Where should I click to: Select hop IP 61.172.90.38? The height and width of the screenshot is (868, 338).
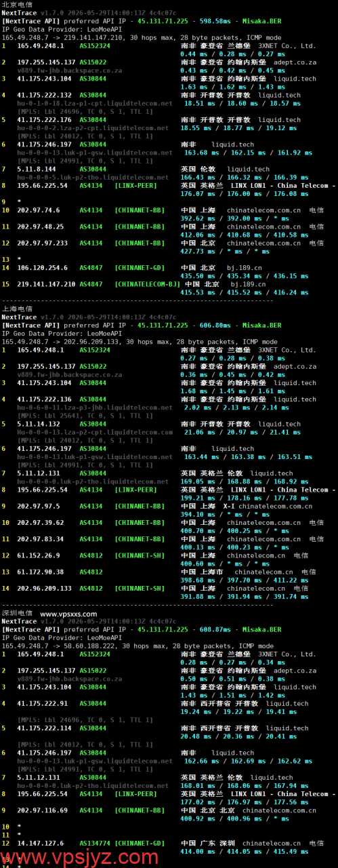click(40, 572)
